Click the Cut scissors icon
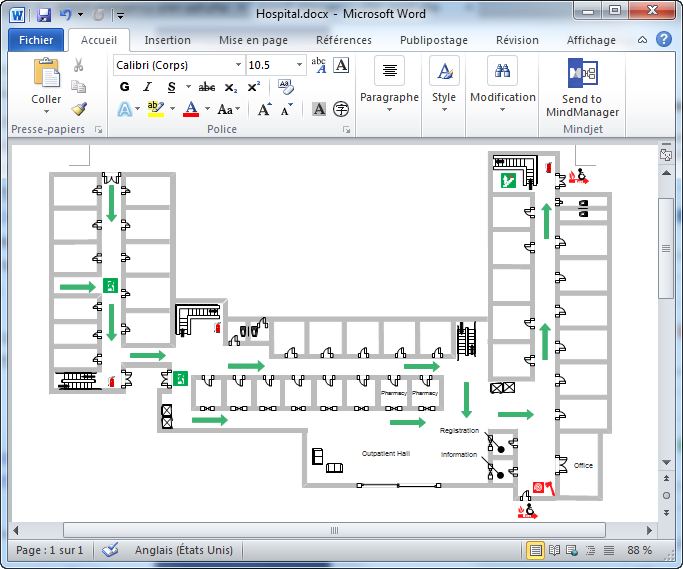The image size is (683, 569). click(x=78, y=65)
